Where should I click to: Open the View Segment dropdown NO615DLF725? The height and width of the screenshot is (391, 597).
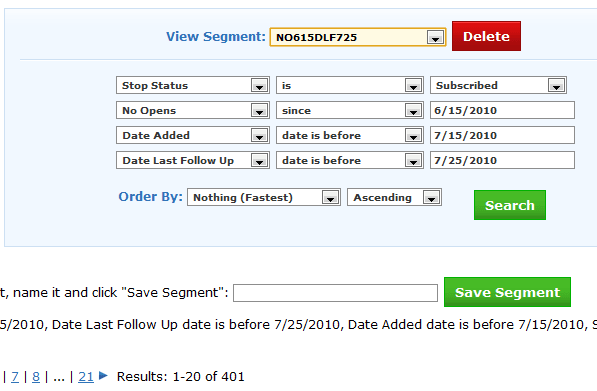click(x=358, y=37)
